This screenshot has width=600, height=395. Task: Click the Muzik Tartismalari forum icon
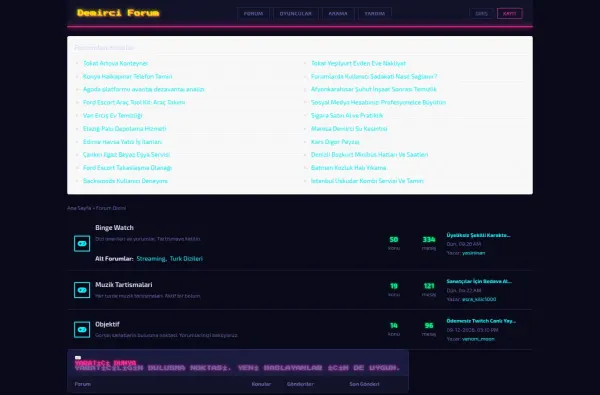point(82,290)
